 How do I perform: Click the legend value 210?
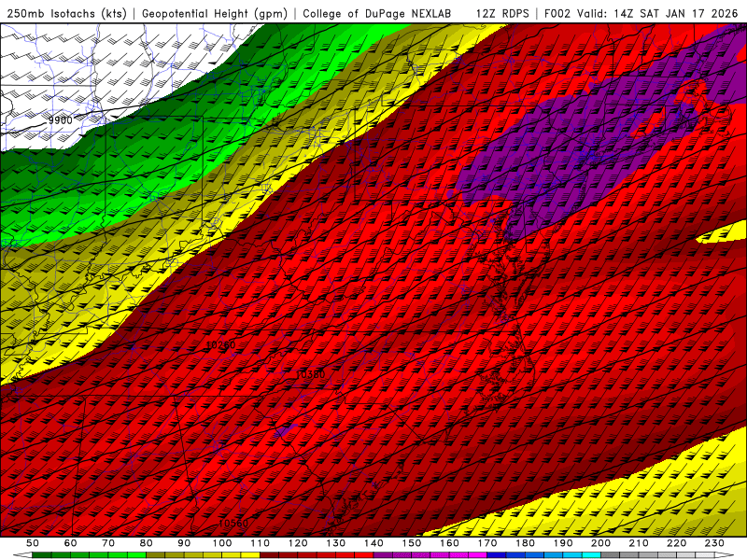pyautogui.click(x=639, y=543)
